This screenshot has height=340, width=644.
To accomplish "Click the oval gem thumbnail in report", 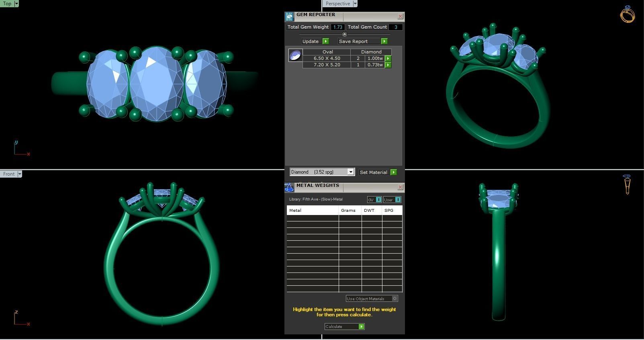I will (x=295, y=55).
